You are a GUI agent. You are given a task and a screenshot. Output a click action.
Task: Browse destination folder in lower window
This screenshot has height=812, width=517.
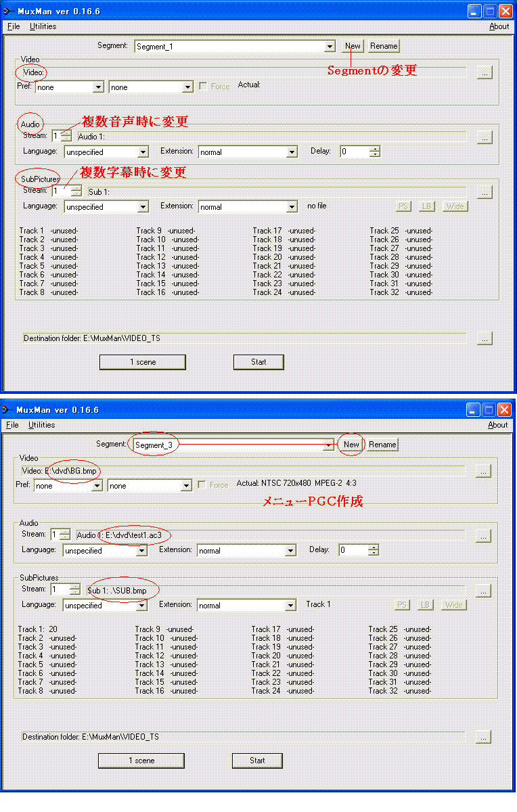click(483, 736)
